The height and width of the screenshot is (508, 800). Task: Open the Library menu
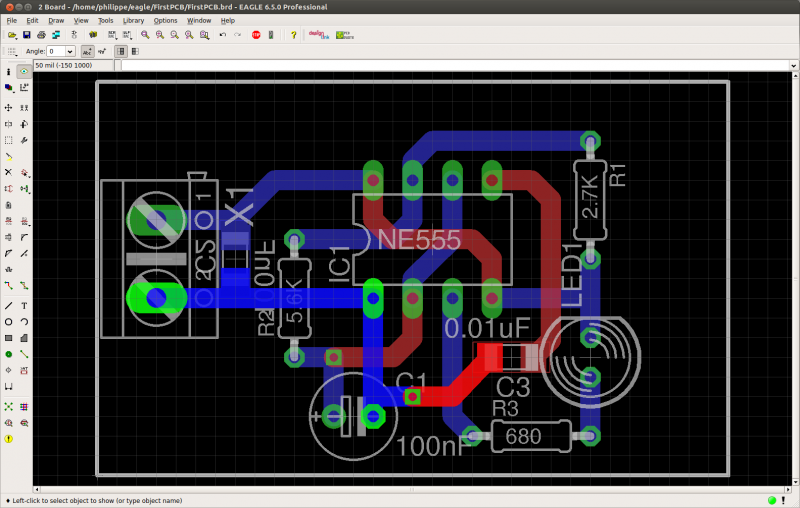pos(133,20)
